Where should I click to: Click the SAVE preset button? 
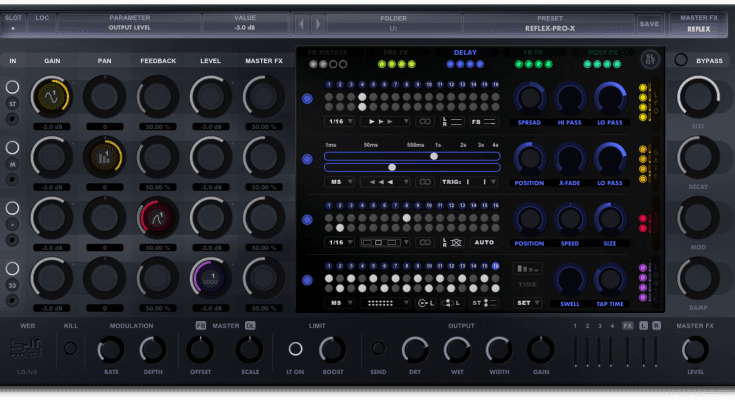pos(649,23)
